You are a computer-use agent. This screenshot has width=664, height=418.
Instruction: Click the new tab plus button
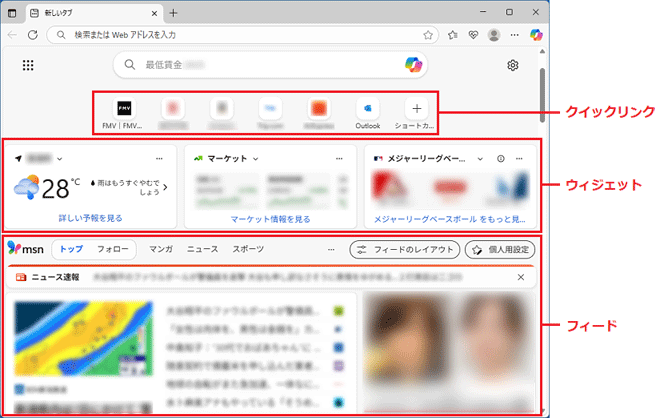pos(173,13)
